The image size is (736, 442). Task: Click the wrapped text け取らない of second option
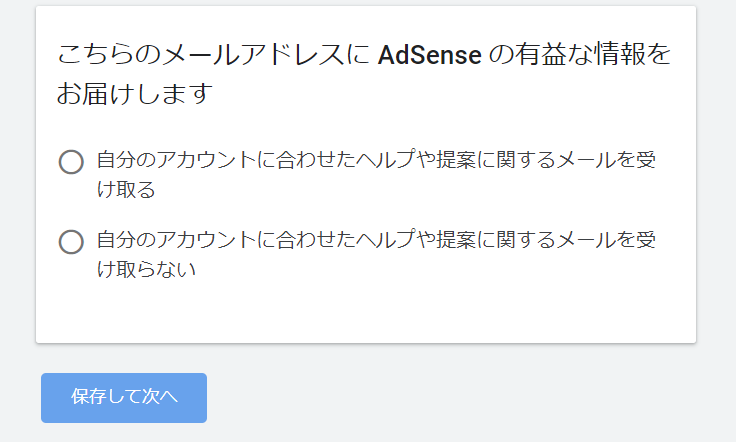[x=146, y=269]
